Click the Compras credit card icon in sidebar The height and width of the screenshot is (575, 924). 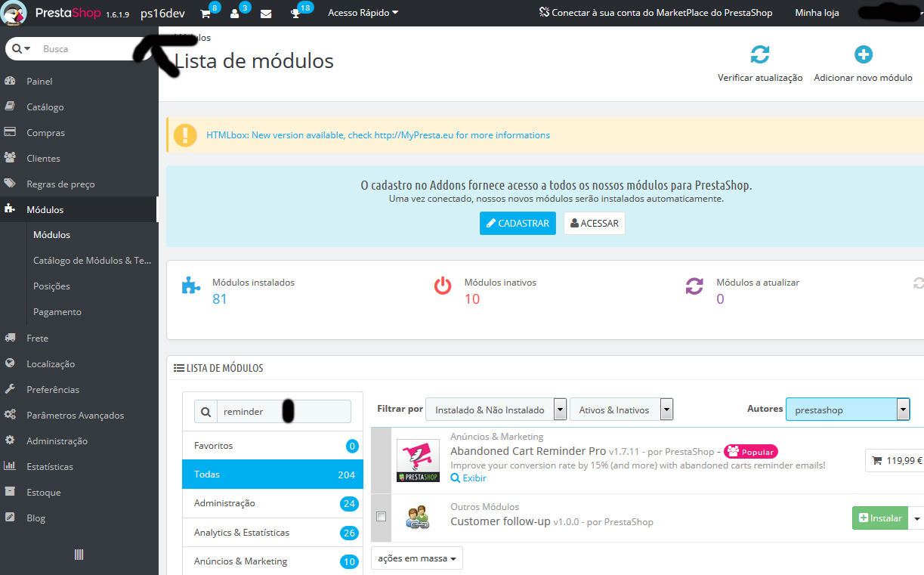pos(11,132)
